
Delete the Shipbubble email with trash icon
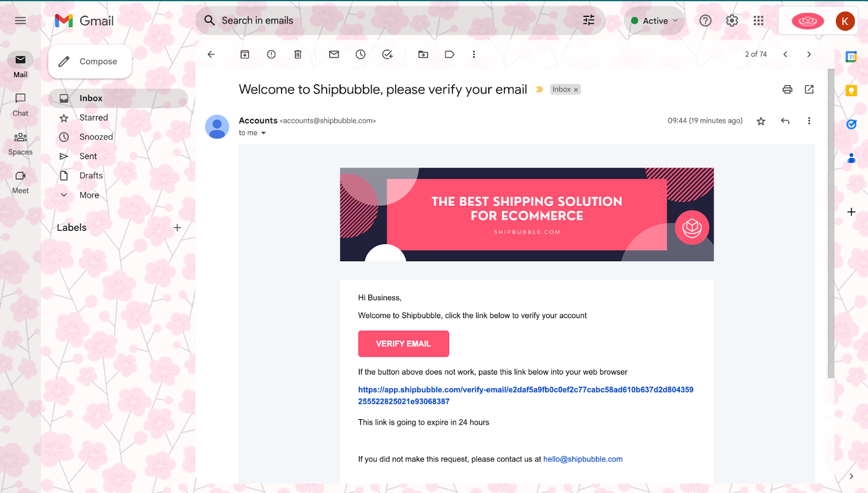pos(298,54)
